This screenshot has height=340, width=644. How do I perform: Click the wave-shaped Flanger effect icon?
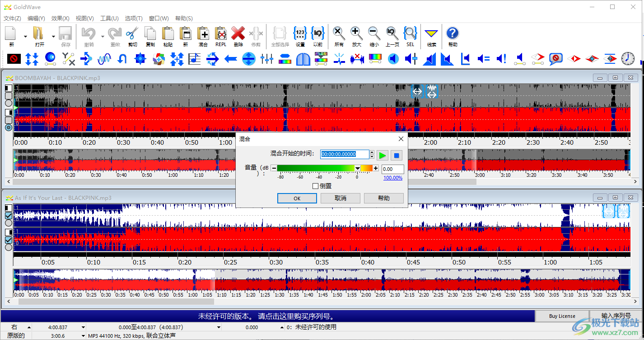[x=104, y=58]
